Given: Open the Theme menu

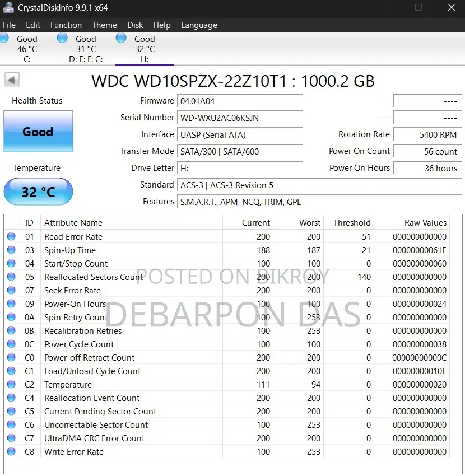Looking at the screenshot, I should click(x=104, y=25).
